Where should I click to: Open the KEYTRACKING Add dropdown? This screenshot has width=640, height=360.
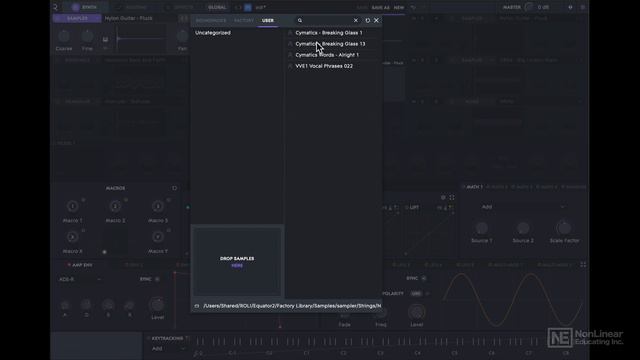click(168, 349)
